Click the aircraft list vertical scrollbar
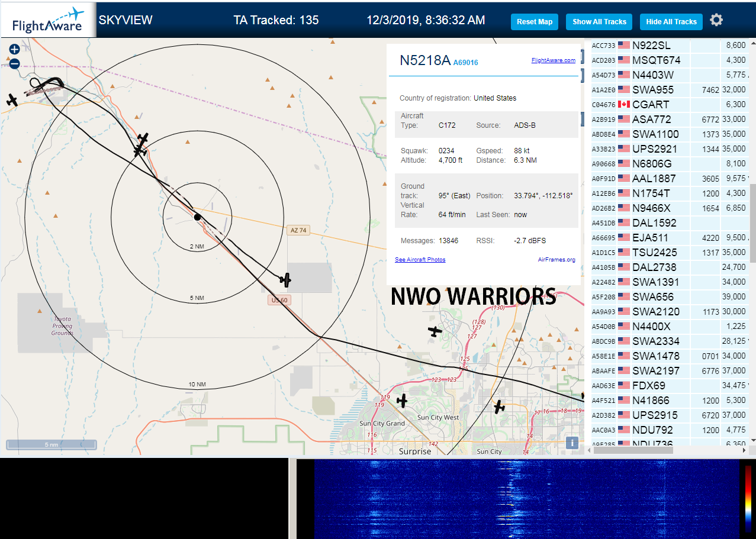This screenshot has width=756, height=539. 753,223
